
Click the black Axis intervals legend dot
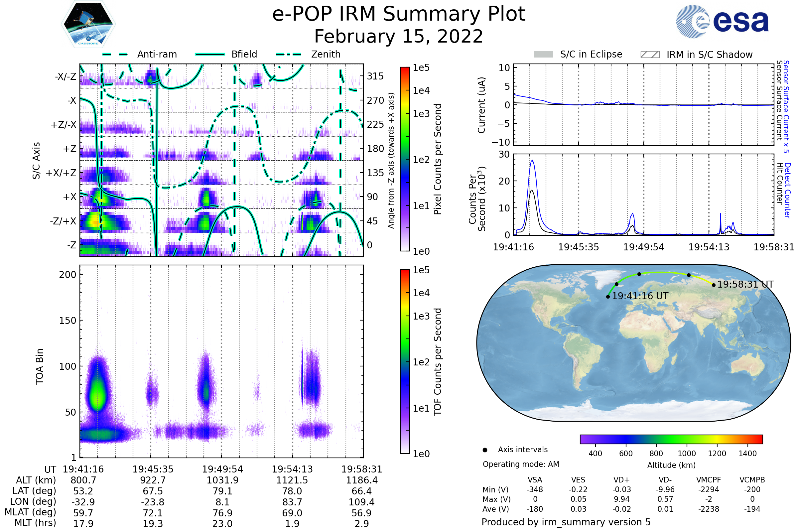[485, 450]
